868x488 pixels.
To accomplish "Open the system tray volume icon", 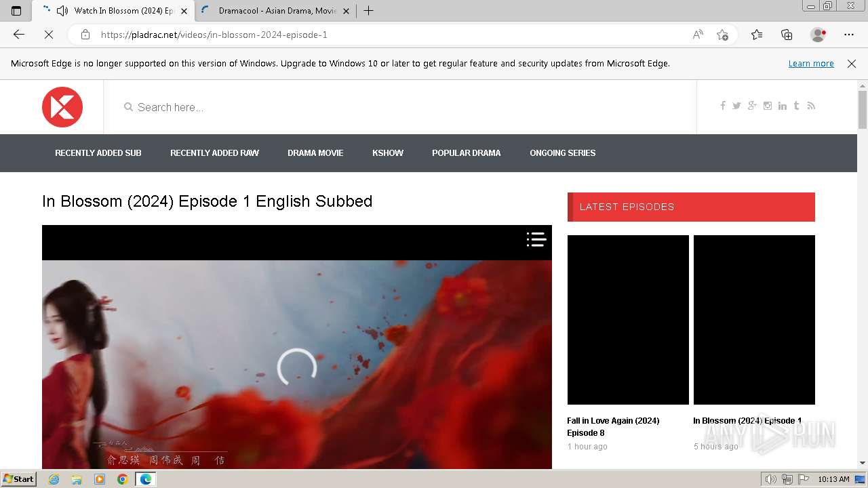I will point(770,479).
